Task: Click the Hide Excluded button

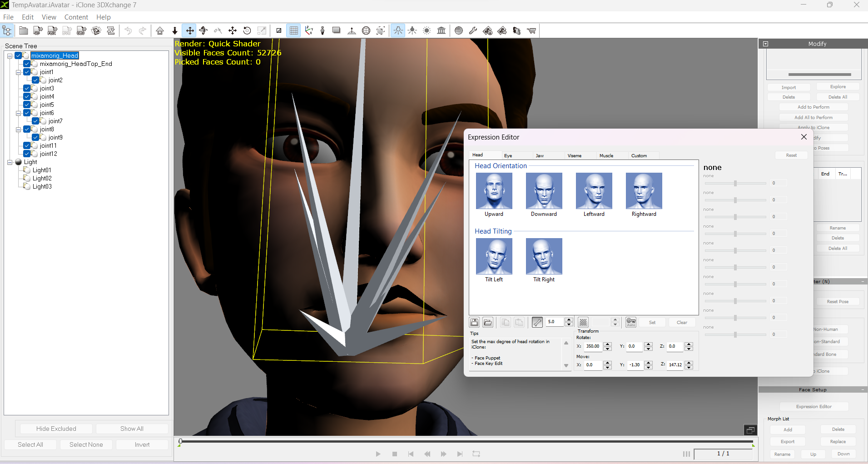Action: click(56, 429)
